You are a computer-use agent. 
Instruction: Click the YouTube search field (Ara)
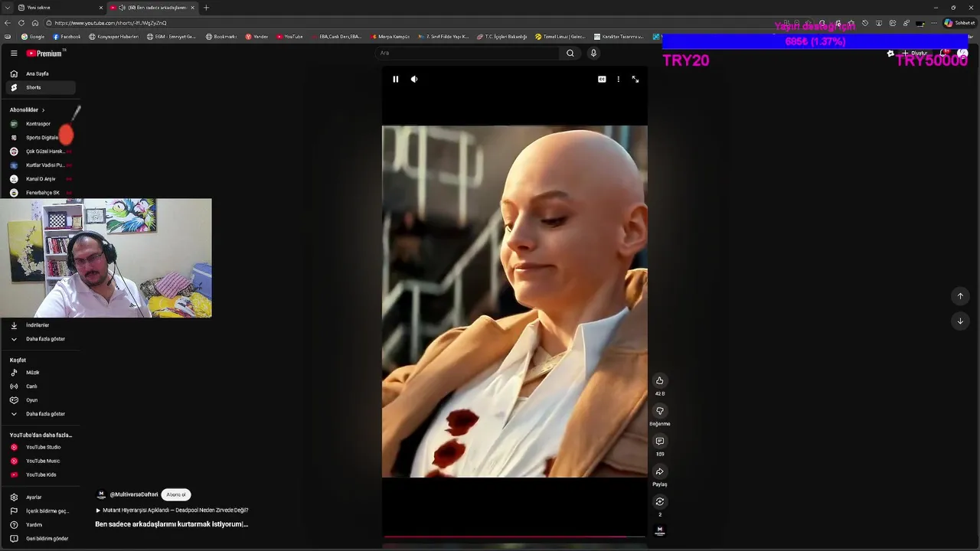click(469, 53)
